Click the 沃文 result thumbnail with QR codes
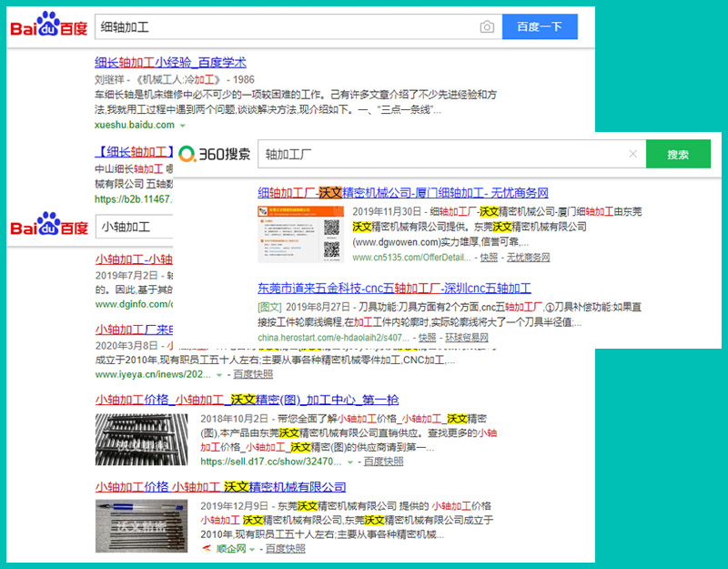 pos(301,234)
